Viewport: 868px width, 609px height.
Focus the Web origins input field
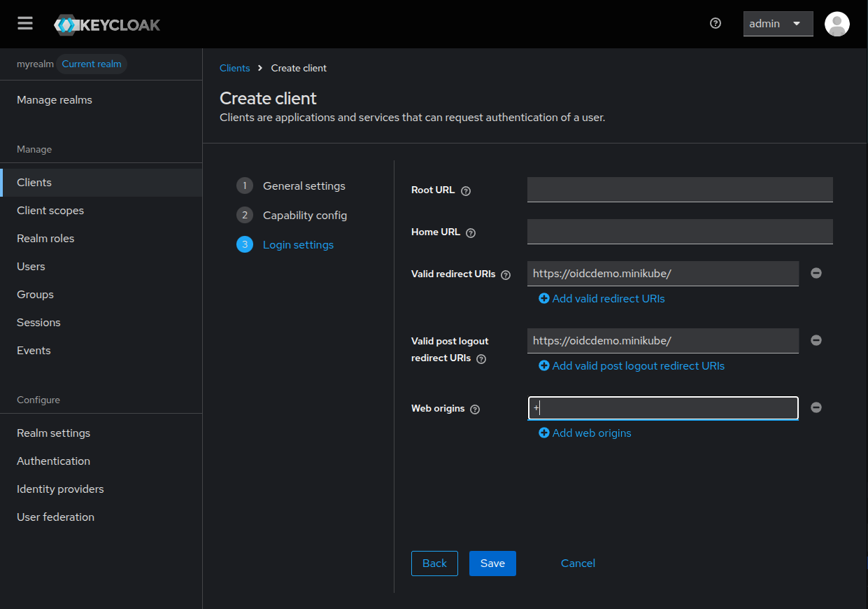(663, 408)
